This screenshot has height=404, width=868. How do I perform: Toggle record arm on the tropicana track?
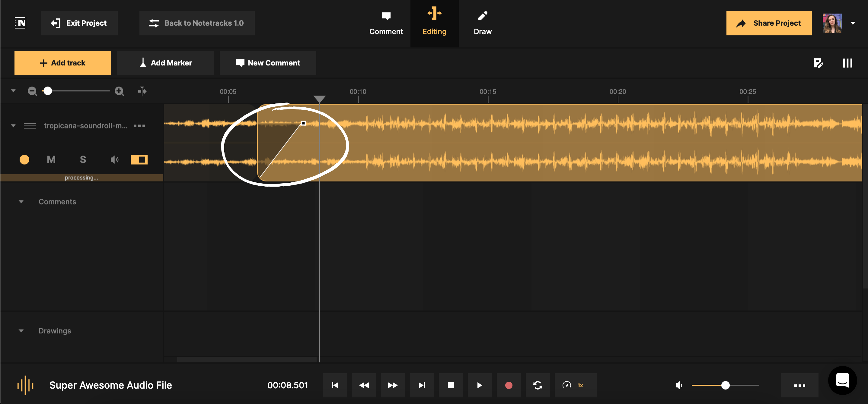[x=24, y=159]
